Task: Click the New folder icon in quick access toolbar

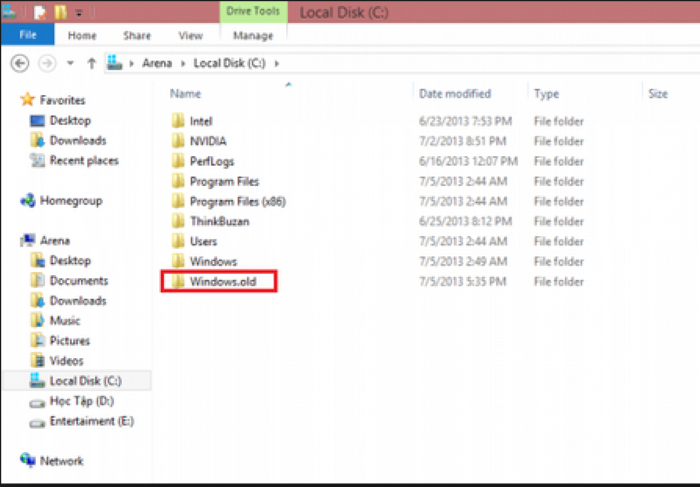Action: (x=60, y=12)
